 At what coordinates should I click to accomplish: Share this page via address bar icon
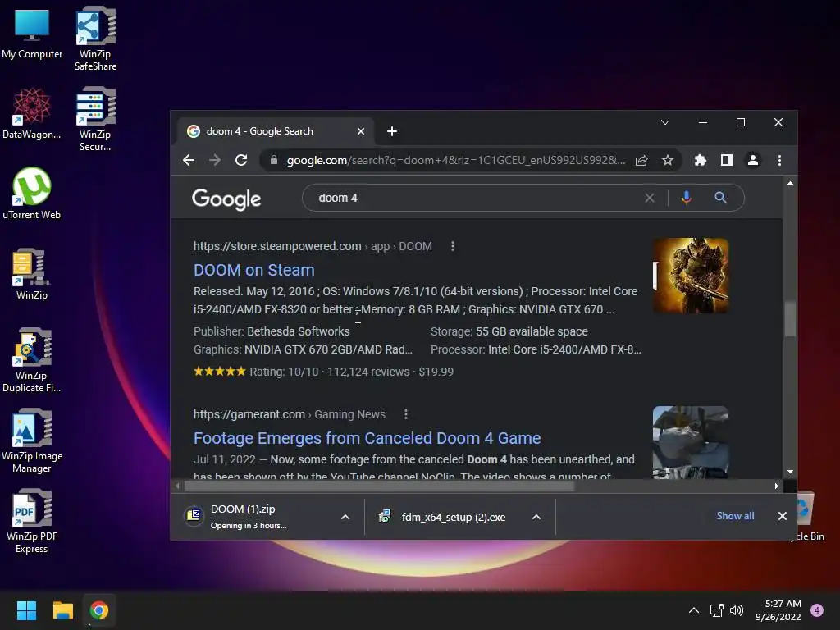tap(641, 160)
